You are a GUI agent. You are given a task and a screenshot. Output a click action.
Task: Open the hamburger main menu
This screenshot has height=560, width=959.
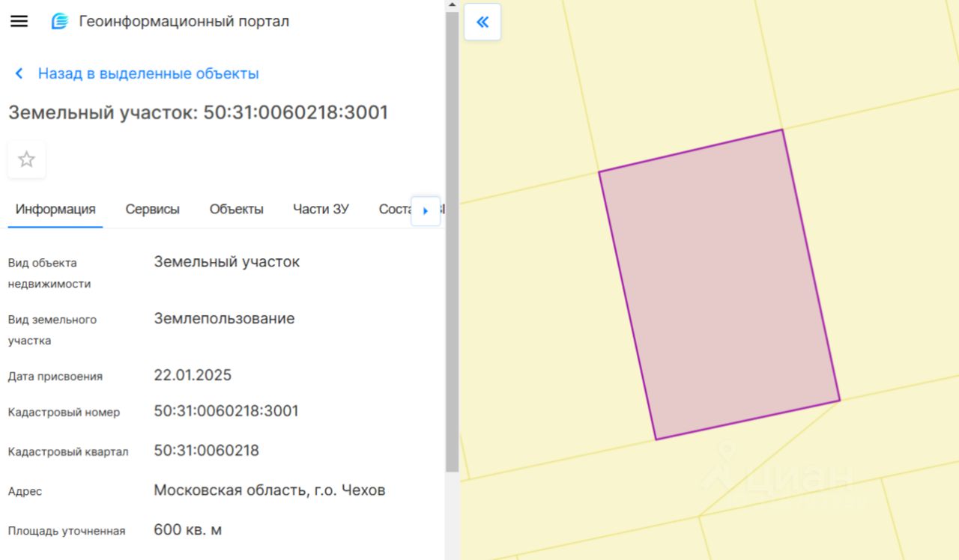point(19,22)
